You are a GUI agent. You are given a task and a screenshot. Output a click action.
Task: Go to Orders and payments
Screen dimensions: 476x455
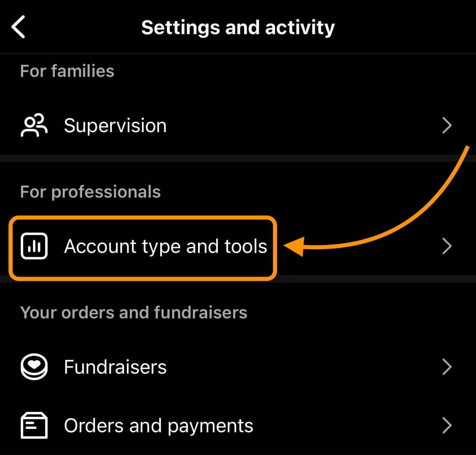point(238,425)
